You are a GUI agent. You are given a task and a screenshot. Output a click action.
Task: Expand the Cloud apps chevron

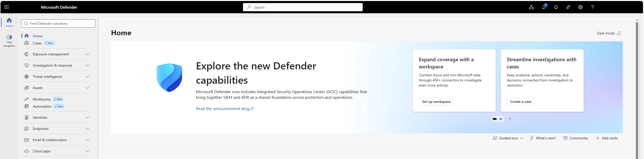(87, 151)
